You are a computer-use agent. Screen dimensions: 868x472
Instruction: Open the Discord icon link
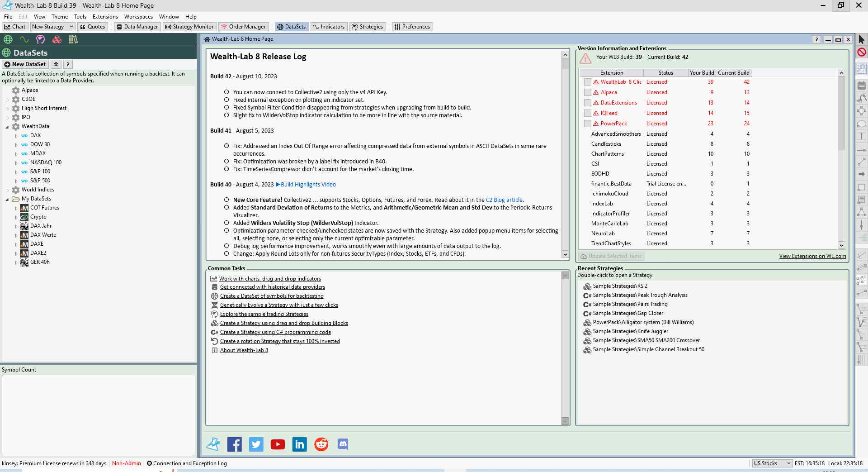click(343, 444)
